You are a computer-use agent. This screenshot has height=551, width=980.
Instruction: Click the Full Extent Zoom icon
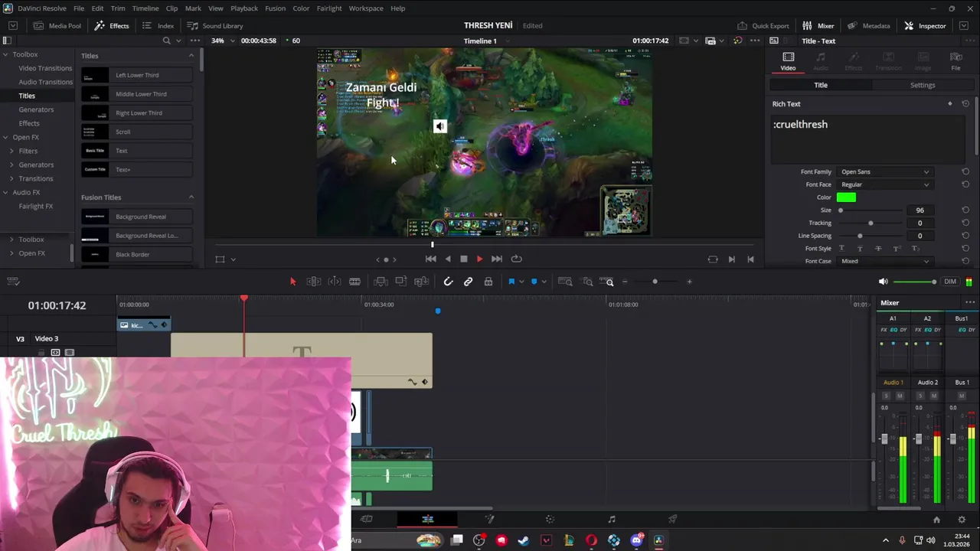[x=566, y=282]
